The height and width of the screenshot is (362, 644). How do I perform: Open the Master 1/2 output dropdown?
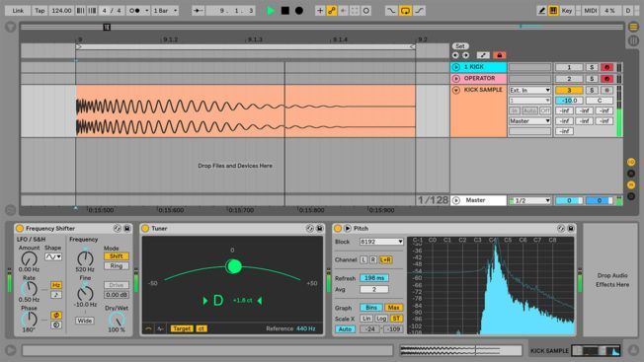click(529, 200)
